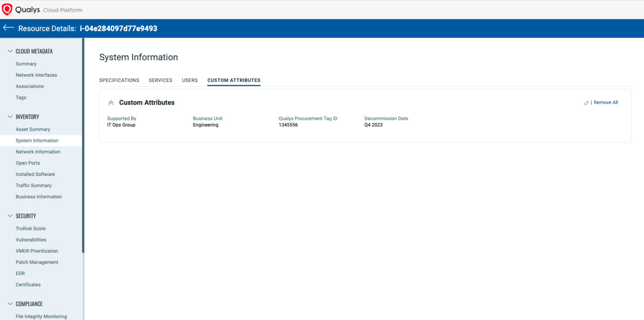Click the back arrow to leave Resource Details
Image resolution: width=644 pixels, height=320 pixels.
(x=8, y=28)
